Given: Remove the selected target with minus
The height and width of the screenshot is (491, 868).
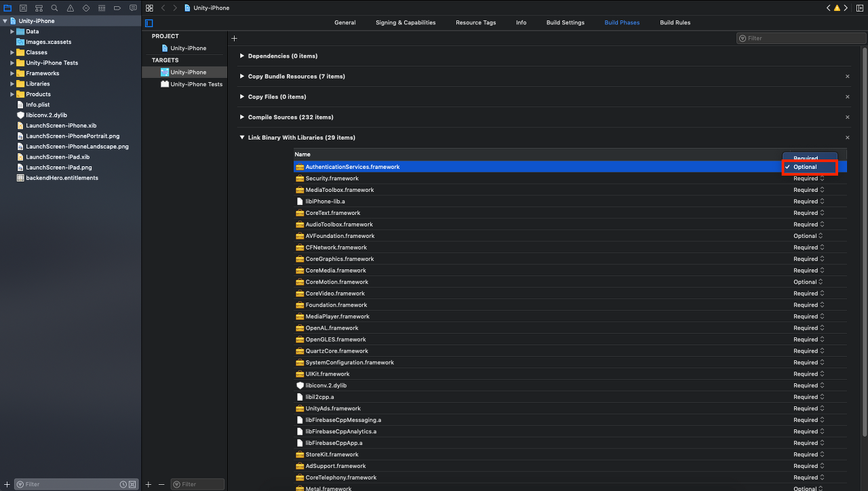Looking at the screenshot, I should coord(161,484).
